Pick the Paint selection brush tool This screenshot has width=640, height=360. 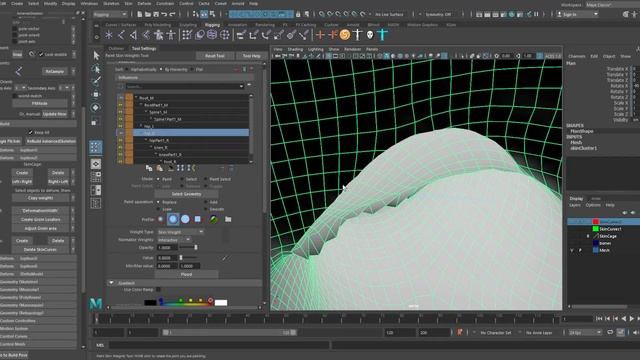96,81
